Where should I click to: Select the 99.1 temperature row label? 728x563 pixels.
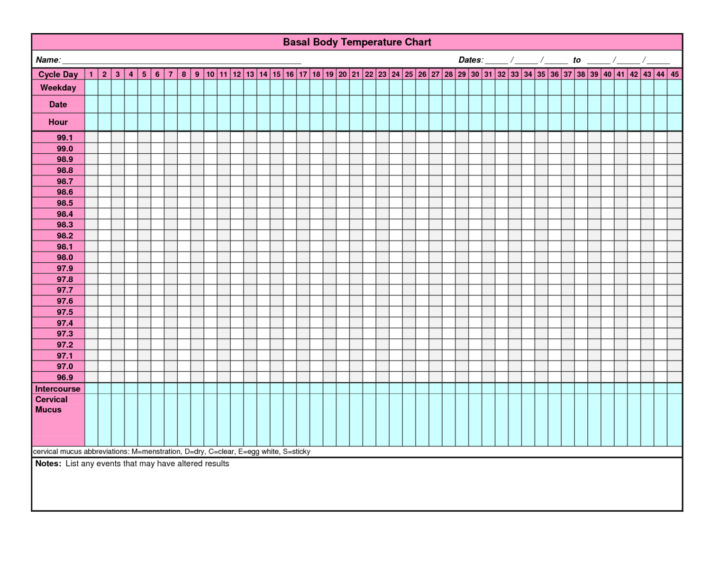point(64,138)
